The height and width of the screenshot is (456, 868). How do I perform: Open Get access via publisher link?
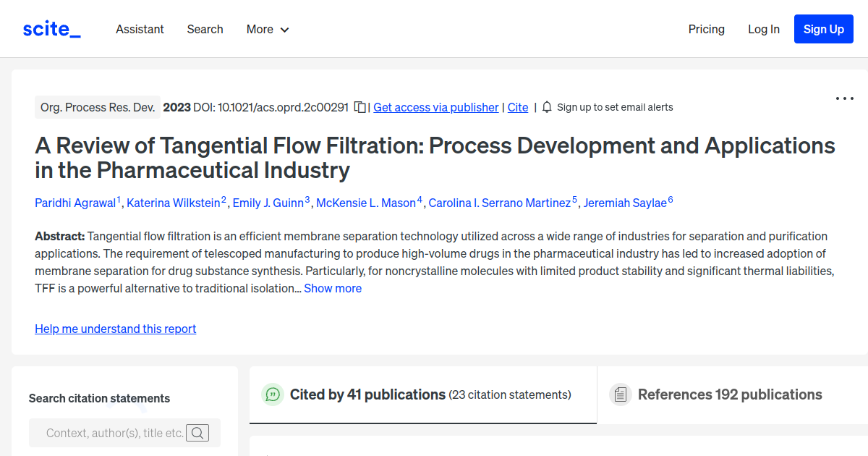click(x=435, y=106)
